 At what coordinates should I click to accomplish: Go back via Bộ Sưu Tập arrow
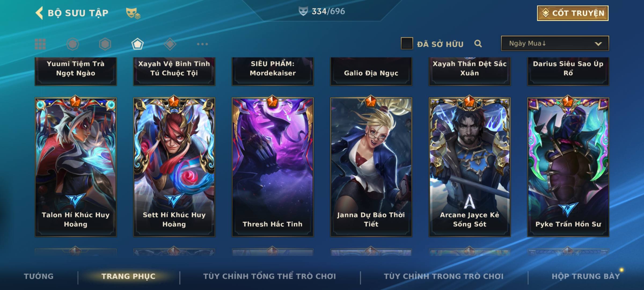tap(39, 13)
